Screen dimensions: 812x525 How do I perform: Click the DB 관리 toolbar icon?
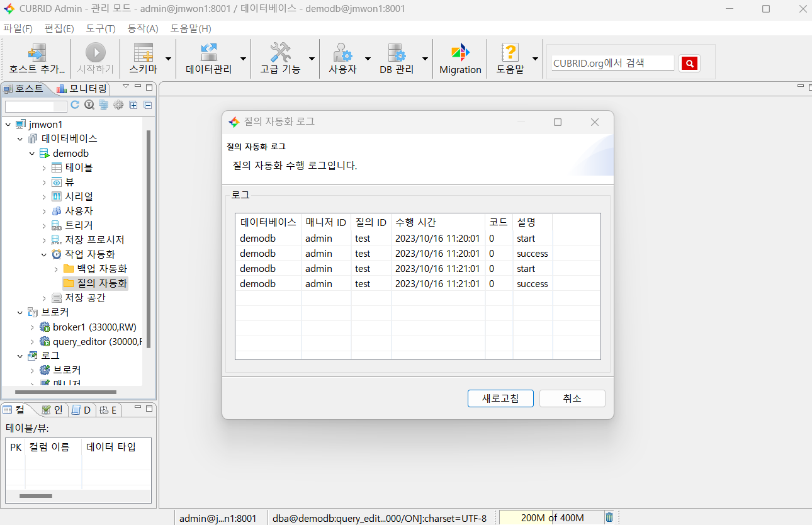[397, 53]
